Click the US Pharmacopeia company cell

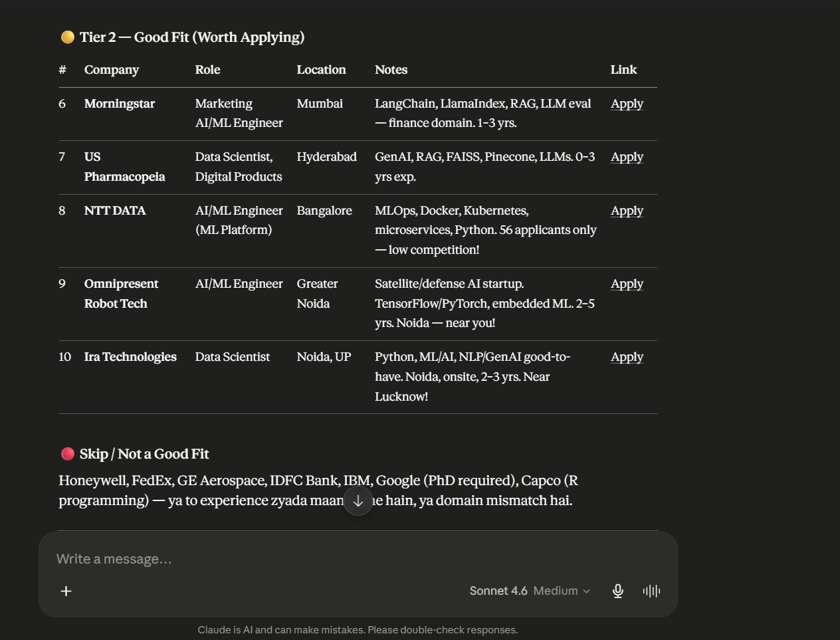point(124,167)
